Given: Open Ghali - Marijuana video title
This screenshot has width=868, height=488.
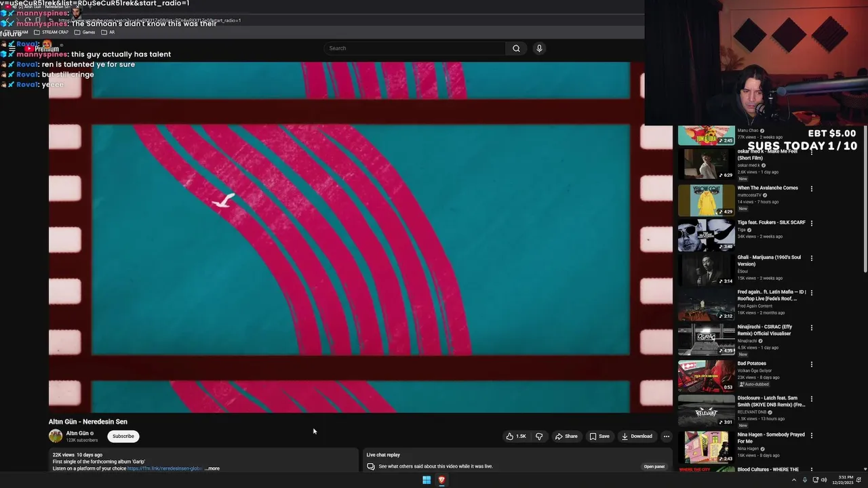Looking at the screenshot, I should click(x=769, y=260).
